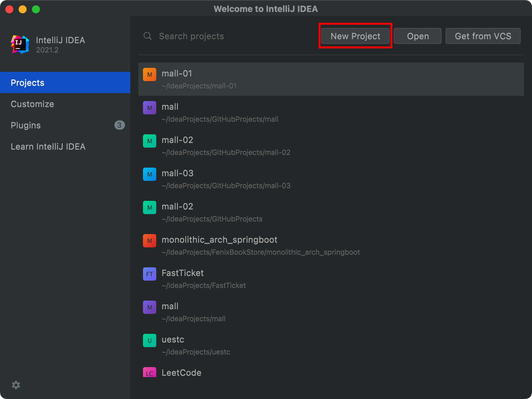The width and height of the screenshot is (532, 399).
Task: Click the yellow minimize window button
Action: pos(23,9)
